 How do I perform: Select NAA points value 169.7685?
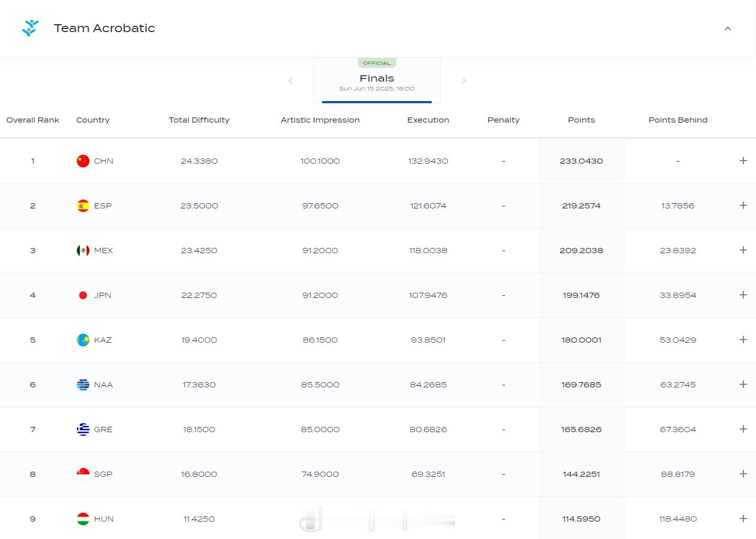click(581, 385)
